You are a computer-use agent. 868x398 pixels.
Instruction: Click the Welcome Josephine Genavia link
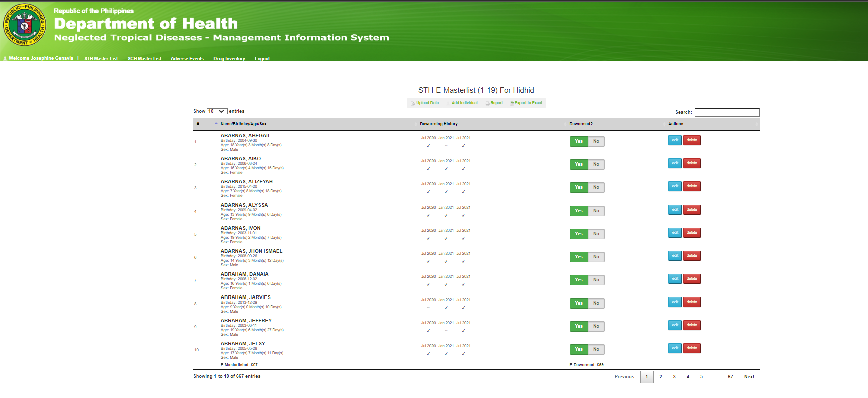tap(41, 58)
